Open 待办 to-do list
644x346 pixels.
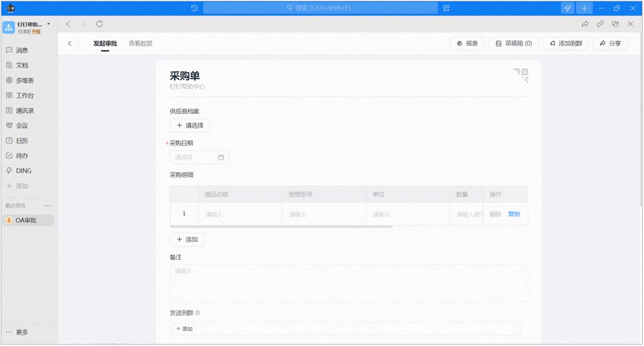click(x=17, y=156)
